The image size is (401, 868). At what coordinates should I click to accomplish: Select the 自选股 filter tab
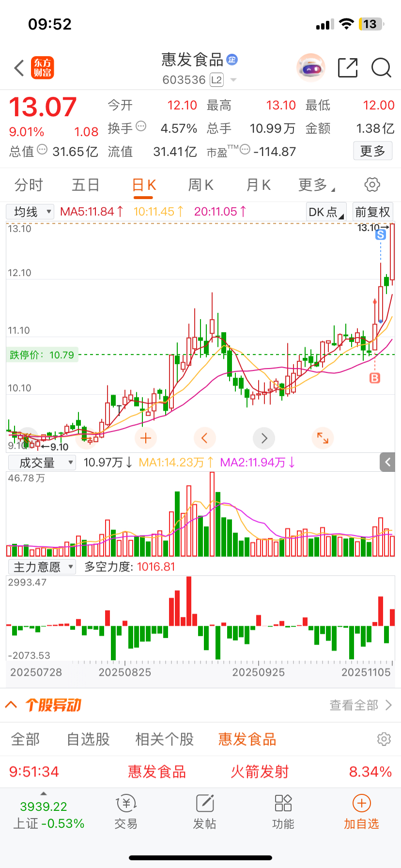[x=88, y=739]
